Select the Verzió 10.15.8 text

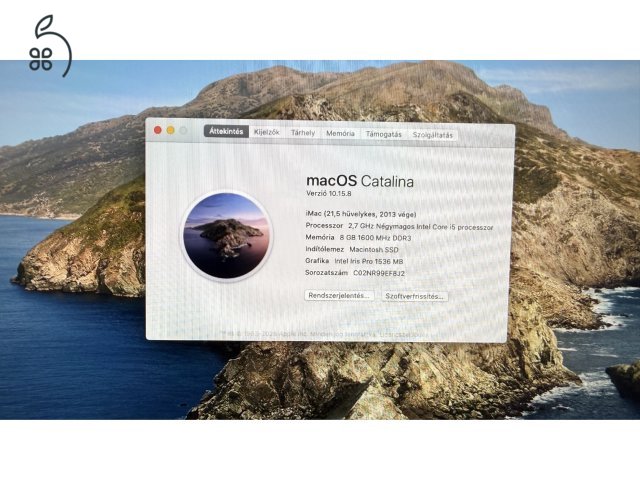pos(329,193)
